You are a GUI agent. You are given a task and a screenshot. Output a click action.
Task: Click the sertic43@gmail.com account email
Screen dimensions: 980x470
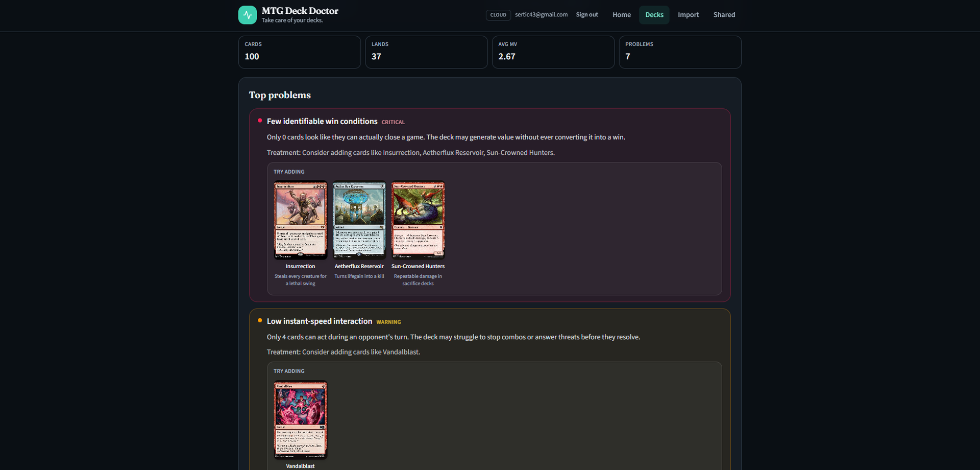pos(541,15)
